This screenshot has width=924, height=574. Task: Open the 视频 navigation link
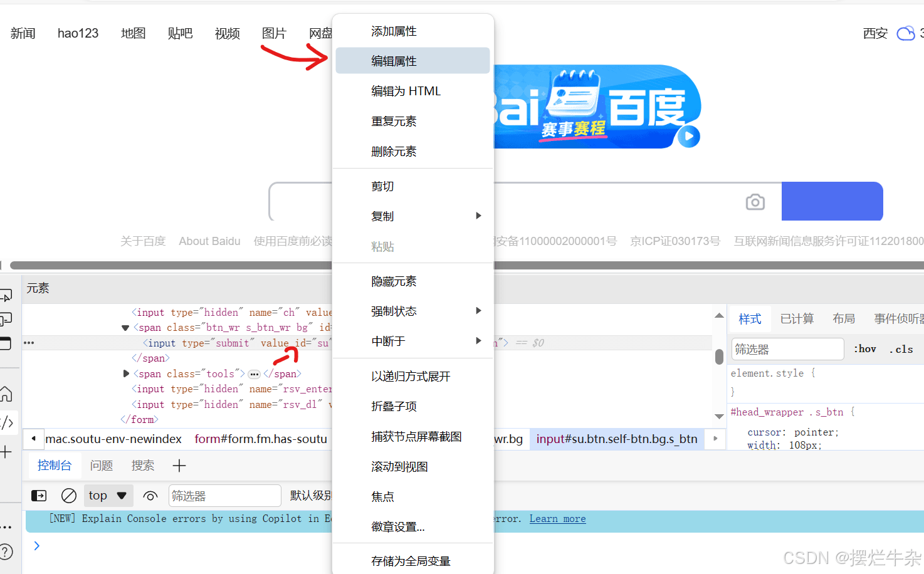(x=227, y=33)
